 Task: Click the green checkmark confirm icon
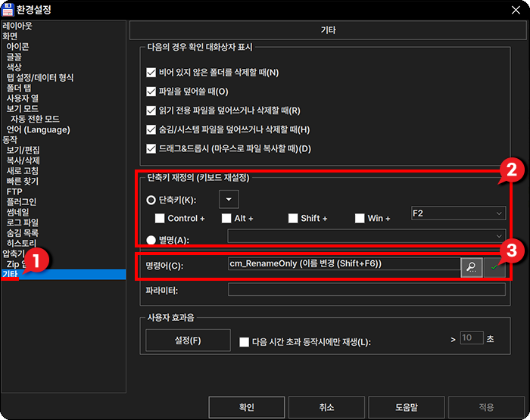pos(495,267)
